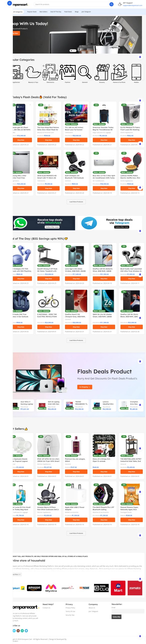Image resolution: width=146 pixels, height=644 pixels.
Task: Open the Grocery category icon
Action: click(x=102, y=72)
